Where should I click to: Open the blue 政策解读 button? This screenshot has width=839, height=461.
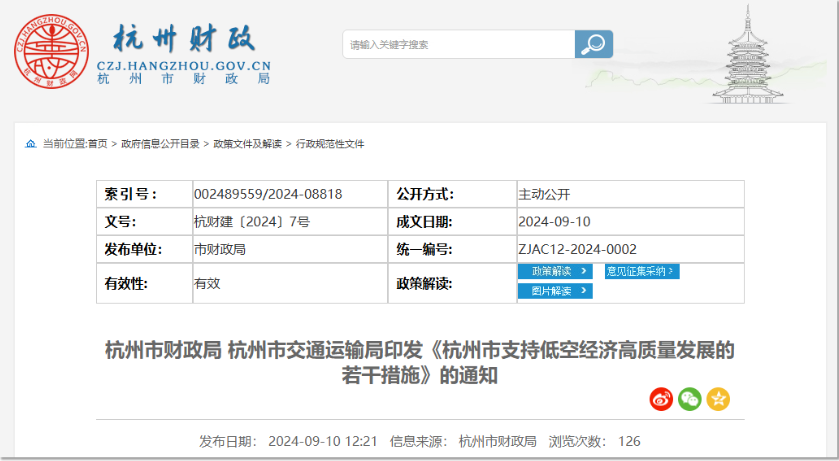pyautogui.click(x=554, y=271)
